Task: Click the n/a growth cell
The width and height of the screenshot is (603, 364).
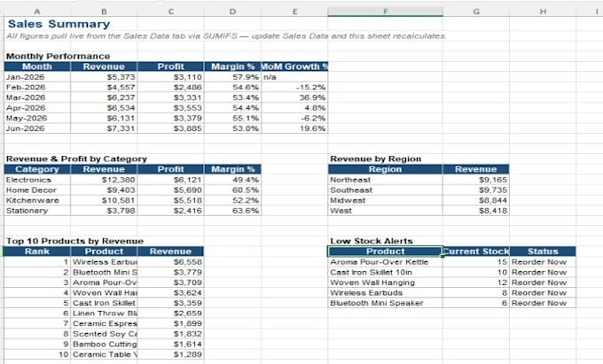Action: click(x=294, y=77)
